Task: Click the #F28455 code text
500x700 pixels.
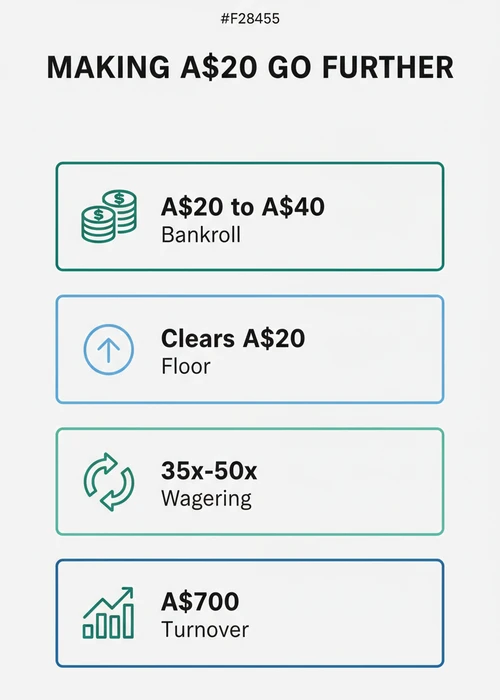Action: pyautogui.click(x=250, y=19)
